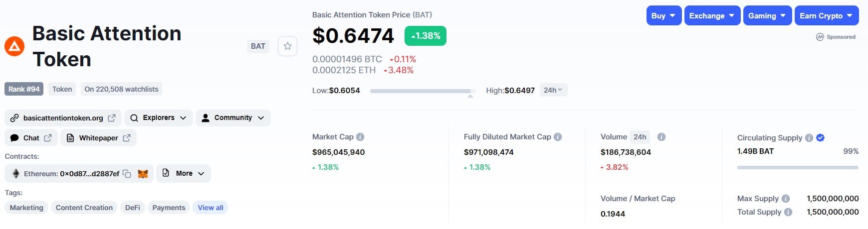Click the Sponsored label icon

point(820,37)
